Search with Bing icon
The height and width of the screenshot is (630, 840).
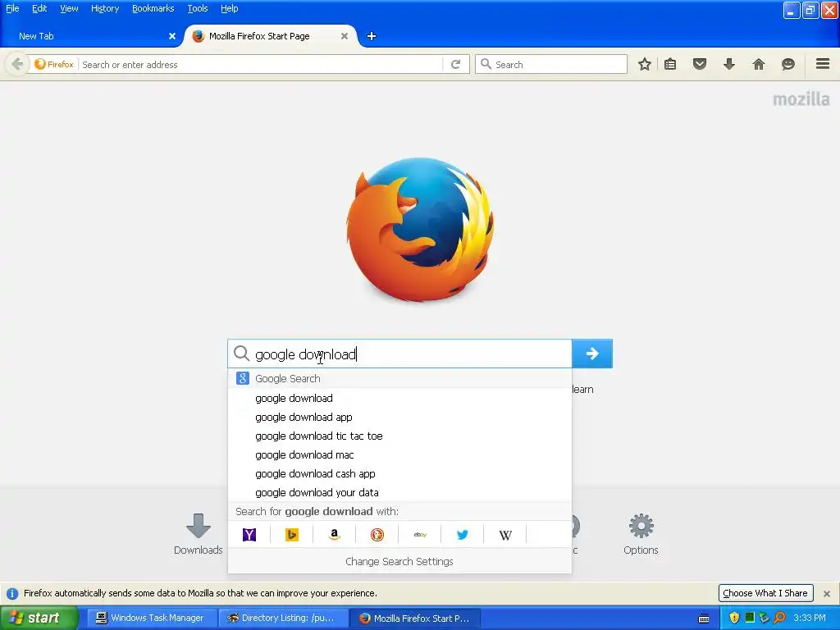click(x=292, y=535)
